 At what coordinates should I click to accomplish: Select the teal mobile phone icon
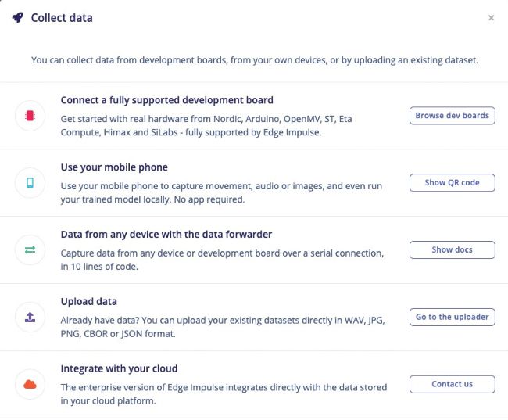pos(30,182)
